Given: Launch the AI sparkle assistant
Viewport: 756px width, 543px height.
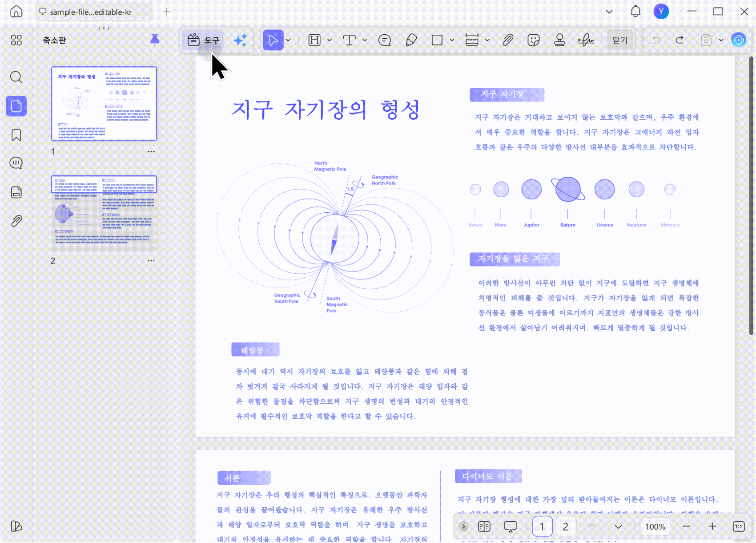Looking at the screenshot, I should pyautogui.click(x=240, y=41).
